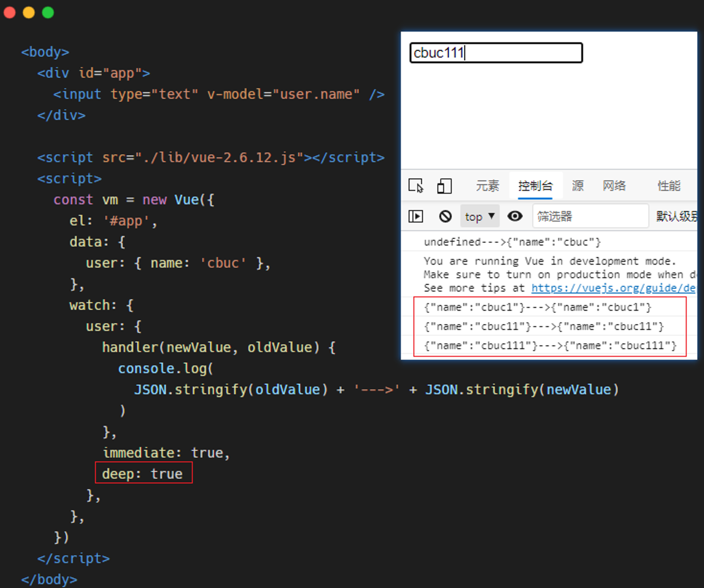Click the v-model="user.name" attribute text
Screen dimensions: 704x588
[283, 94]
